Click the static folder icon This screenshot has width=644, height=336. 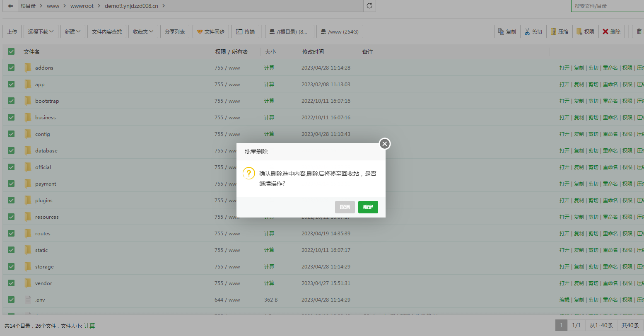coord(28,250)
